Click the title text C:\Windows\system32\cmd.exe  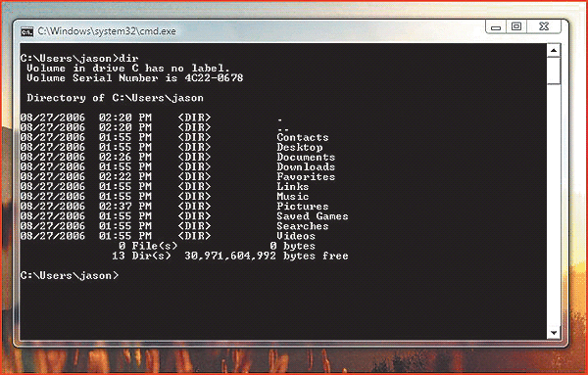point(107,31)
